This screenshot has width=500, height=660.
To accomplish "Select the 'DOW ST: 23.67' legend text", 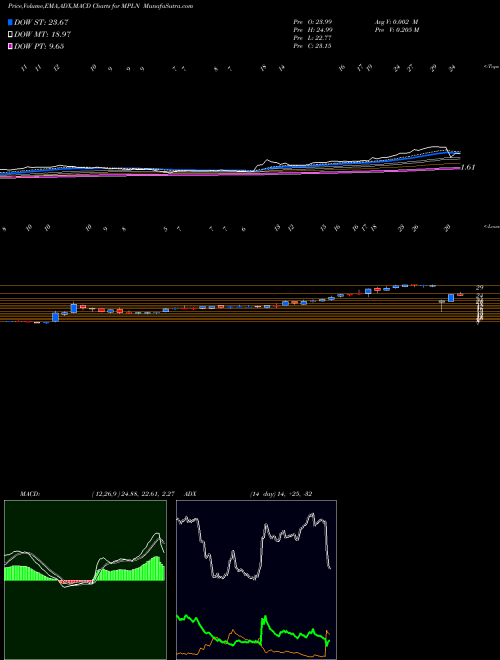I will (x=41, y=22).
